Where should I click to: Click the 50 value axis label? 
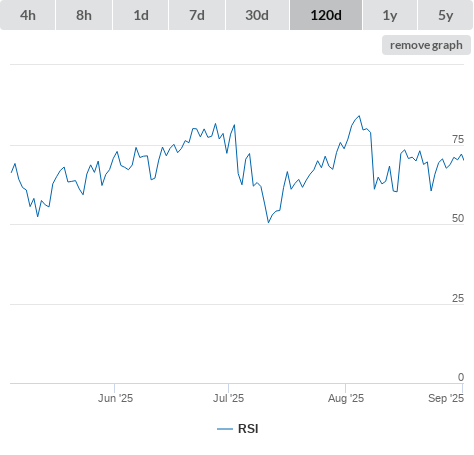(458, 218)
